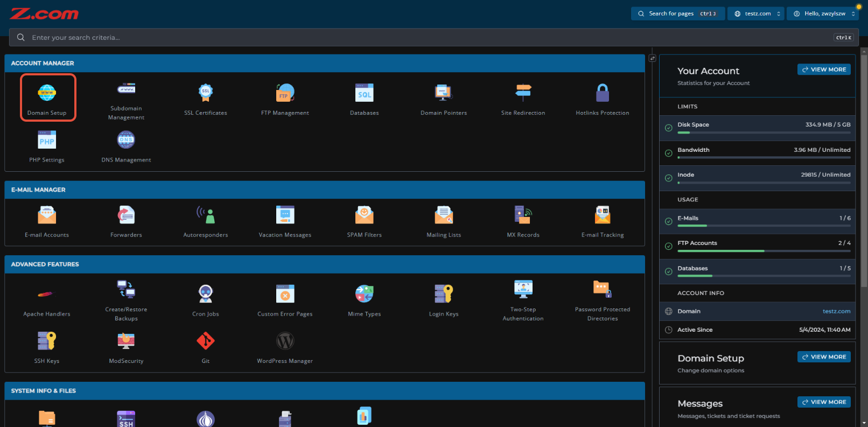Click the Search for pages button
This screenshot has height=427, width=868.
coord(678,13)
